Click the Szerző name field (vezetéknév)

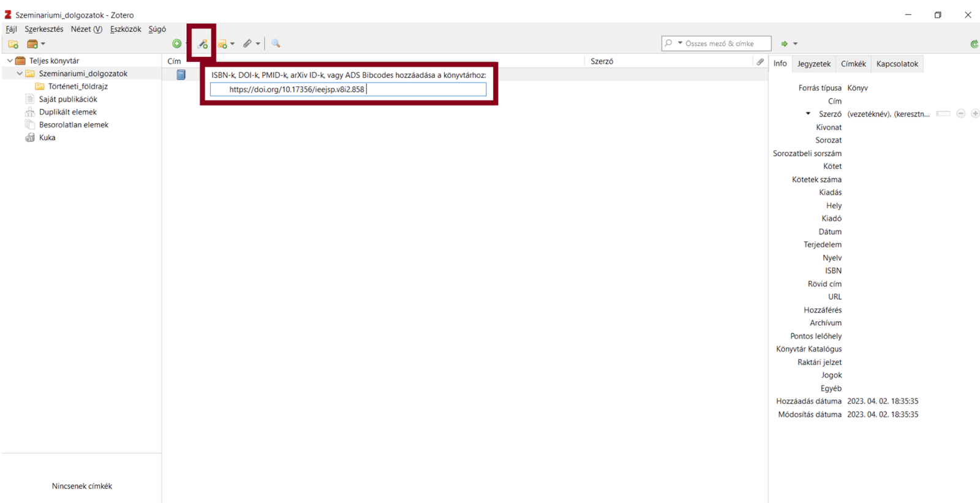[x=888, y=115]
